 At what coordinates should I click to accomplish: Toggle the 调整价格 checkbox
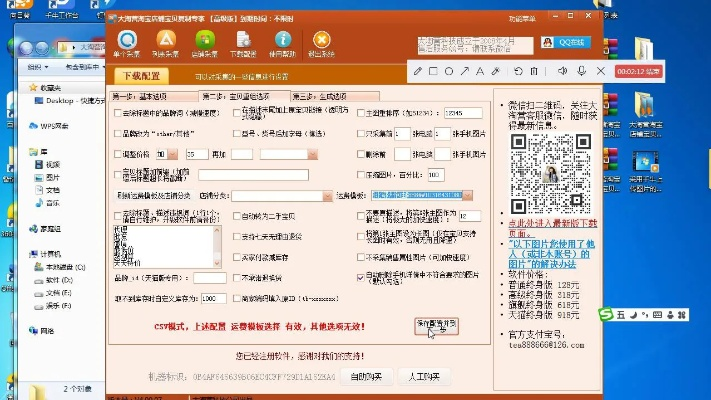tap(117, 154)
